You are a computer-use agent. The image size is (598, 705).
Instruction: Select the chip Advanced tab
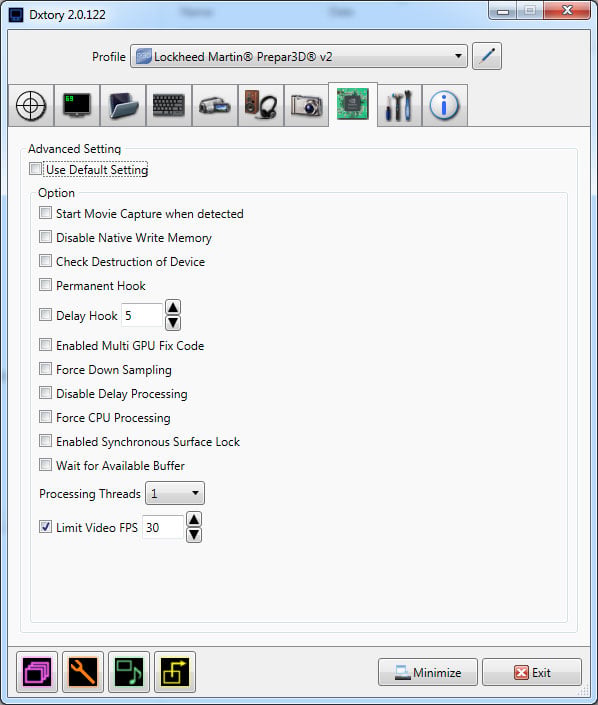coord(353,104)
